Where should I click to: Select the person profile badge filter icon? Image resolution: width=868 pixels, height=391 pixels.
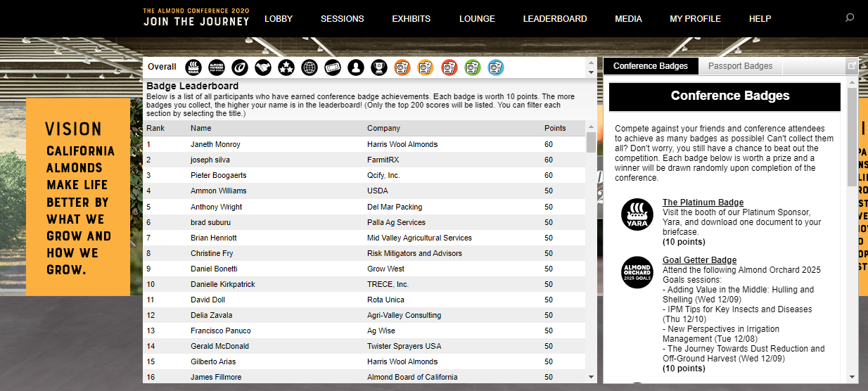coord(356,68)
